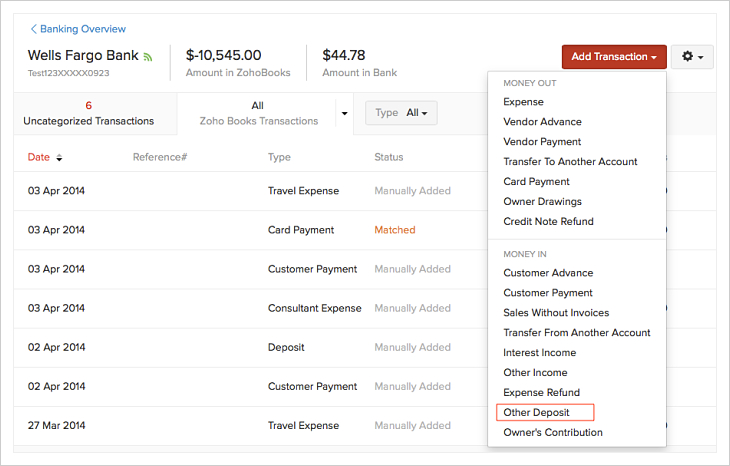The image size is (730, 466).
Task: Select Vendor Advance menu item
Action: pyautogui.click(x=542, y=122)
